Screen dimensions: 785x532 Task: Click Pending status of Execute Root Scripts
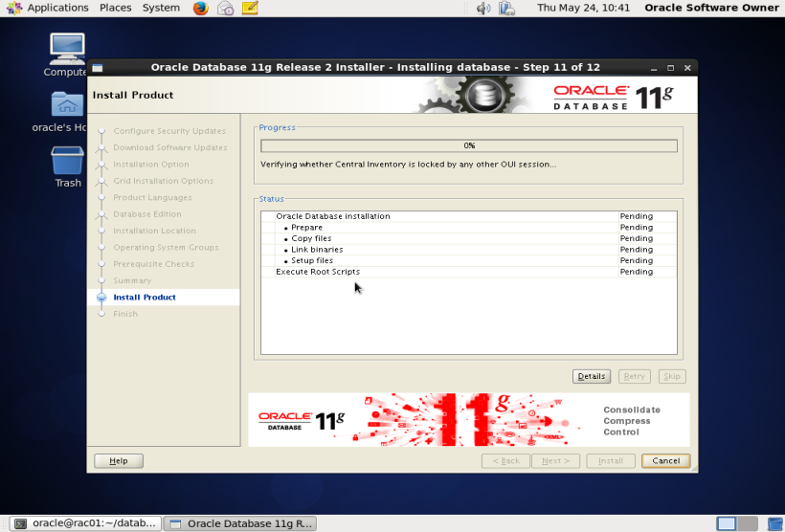637,272
